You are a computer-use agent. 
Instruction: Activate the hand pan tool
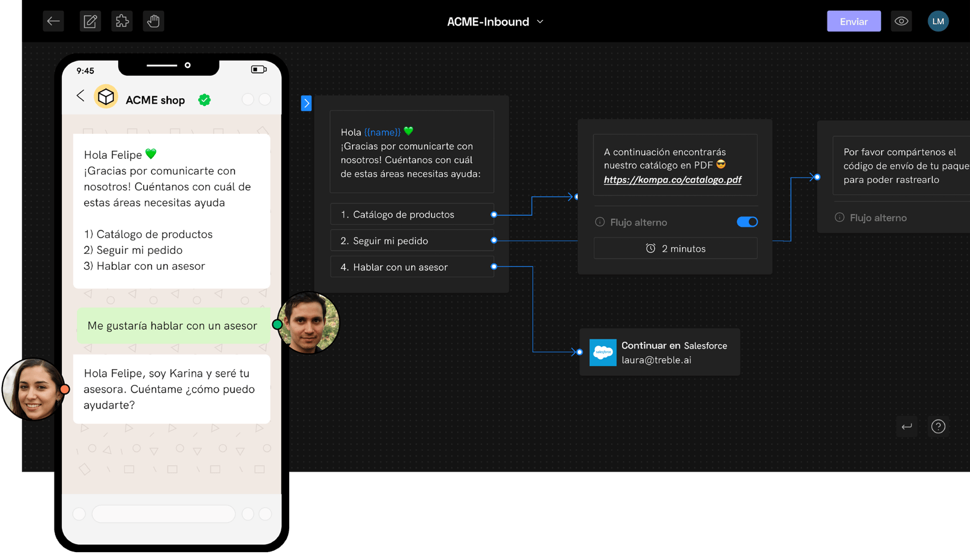[153, 21]
